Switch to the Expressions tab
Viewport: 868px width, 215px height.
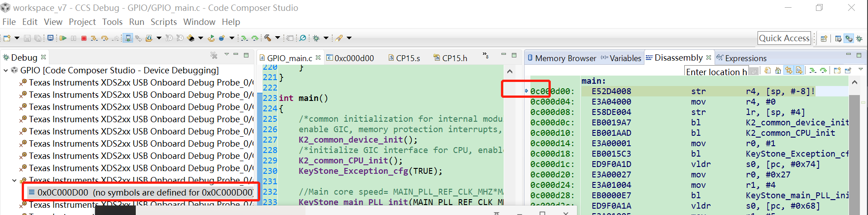pyautogui.click(x=741, y=58)
